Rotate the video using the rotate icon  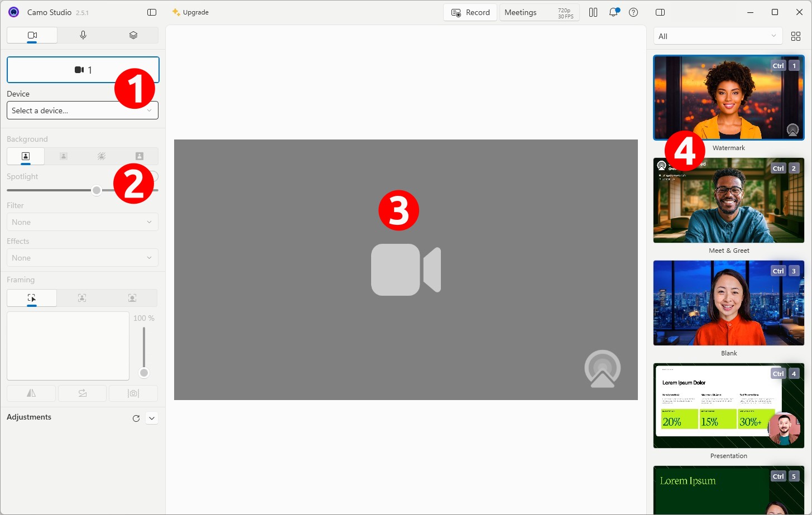coord(82,393)
